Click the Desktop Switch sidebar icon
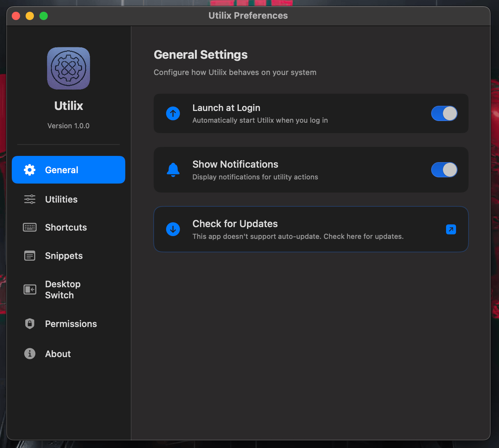 (30, 289)
